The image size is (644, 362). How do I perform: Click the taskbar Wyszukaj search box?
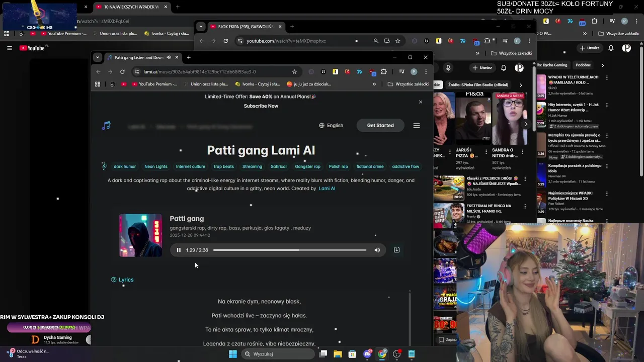coord(278,354)
